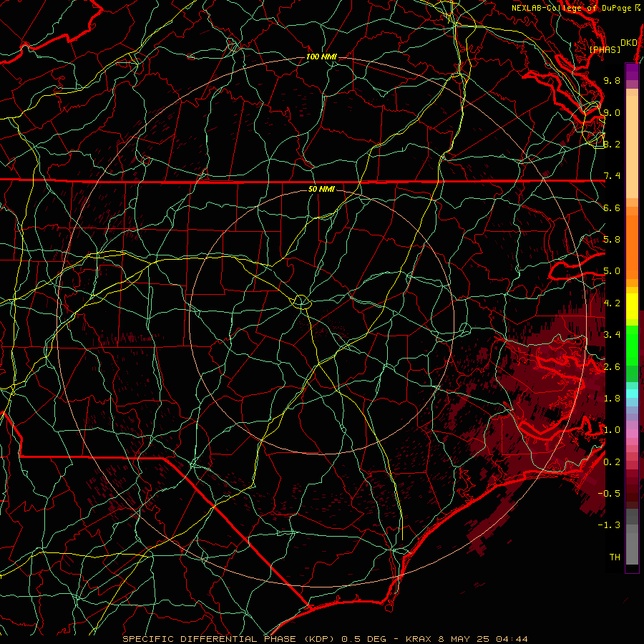The height and width of the screenshot is (644, 644).
Task: Click the SPECIFIC DIFFERENTIAL PHASE (KDP) caption text
Action: point(229,639)
